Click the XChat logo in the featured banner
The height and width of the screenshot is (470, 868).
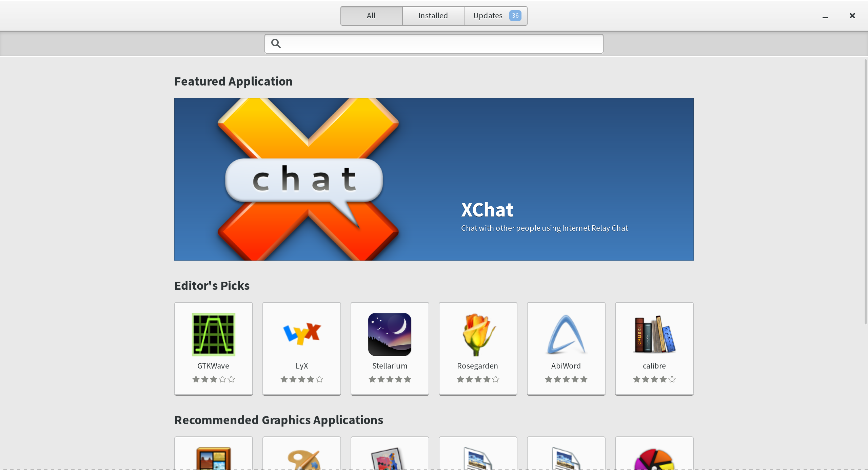tap(308, 179)
